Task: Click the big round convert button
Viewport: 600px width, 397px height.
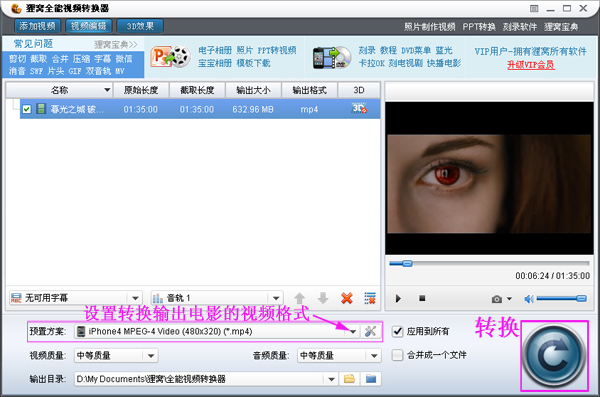Action: pyautogui.click(x=554, y=356)
